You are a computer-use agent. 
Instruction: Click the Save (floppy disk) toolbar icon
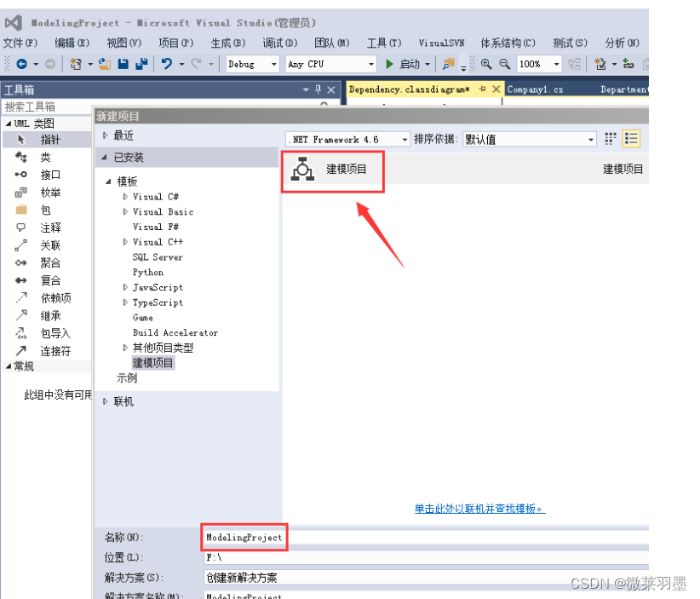click(x=123, y=64)
